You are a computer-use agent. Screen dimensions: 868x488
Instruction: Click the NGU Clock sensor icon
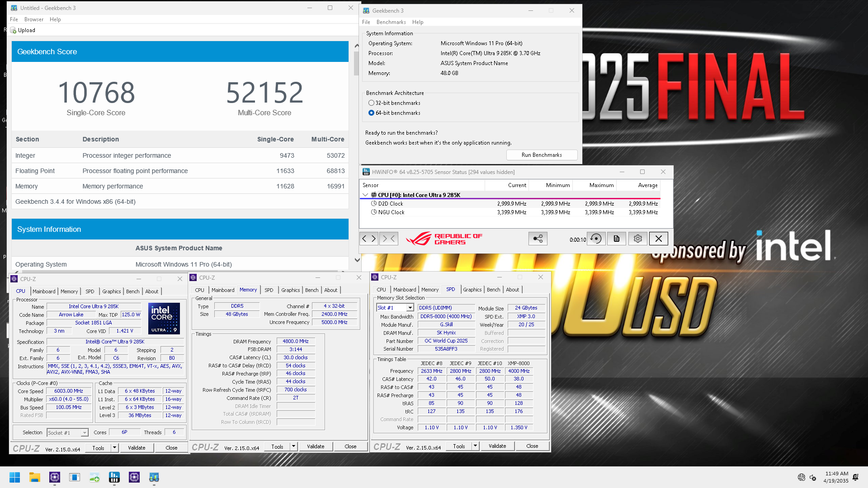[x=374, y=212]
